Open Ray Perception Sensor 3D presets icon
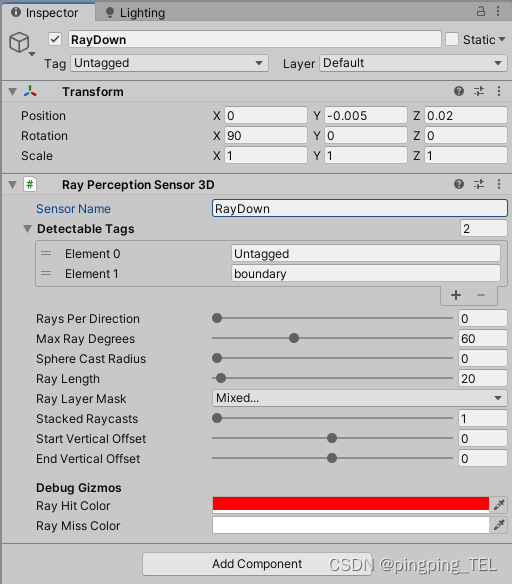 click(x=479, y=184)
